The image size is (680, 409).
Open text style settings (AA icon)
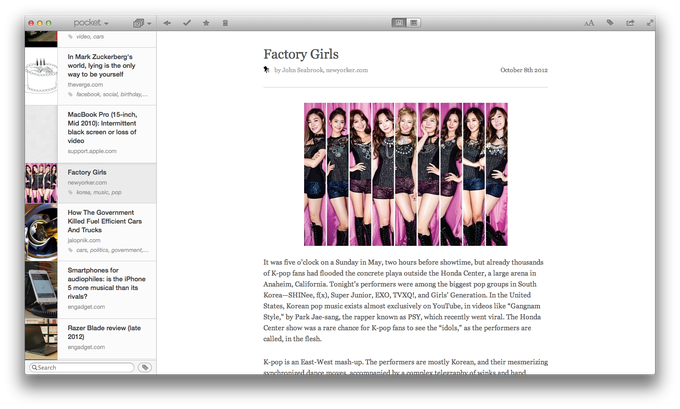pos(589,23)
